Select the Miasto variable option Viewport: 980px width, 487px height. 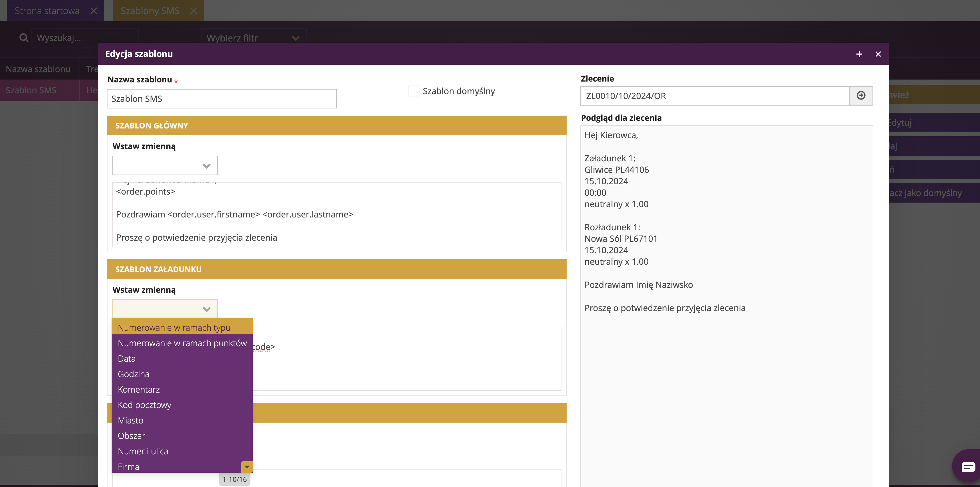130,420
